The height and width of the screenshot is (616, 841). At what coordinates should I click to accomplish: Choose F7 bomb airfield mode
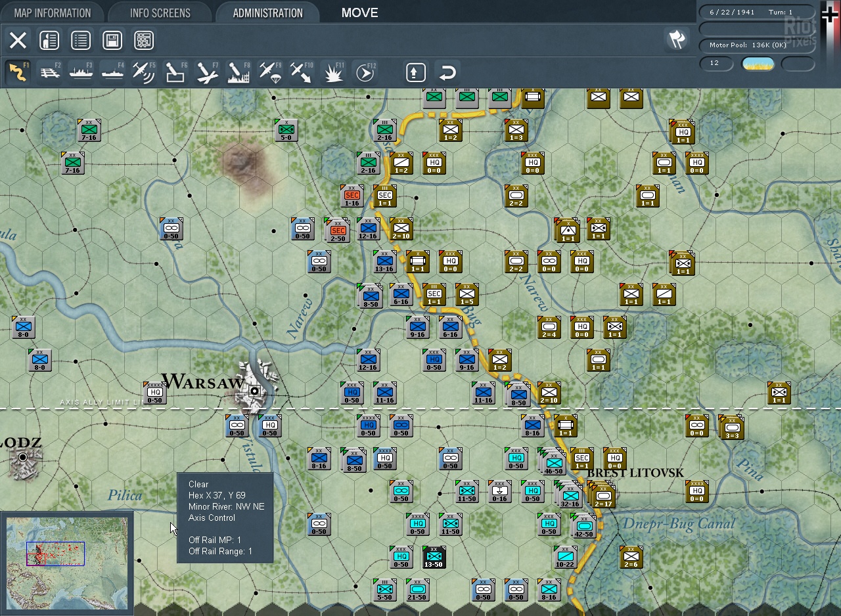coord(207,72)
